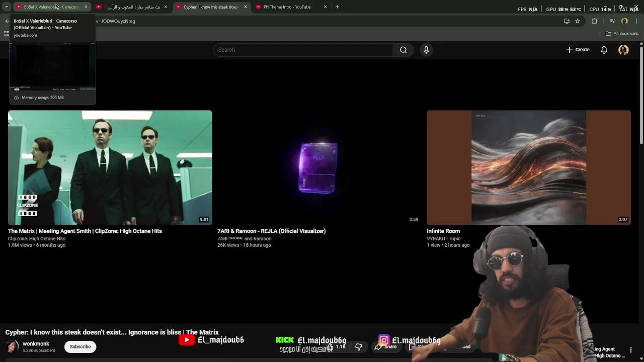Bookmark this page with the star icon
Screen dimensions: 644x362
(x=578, y=21)
